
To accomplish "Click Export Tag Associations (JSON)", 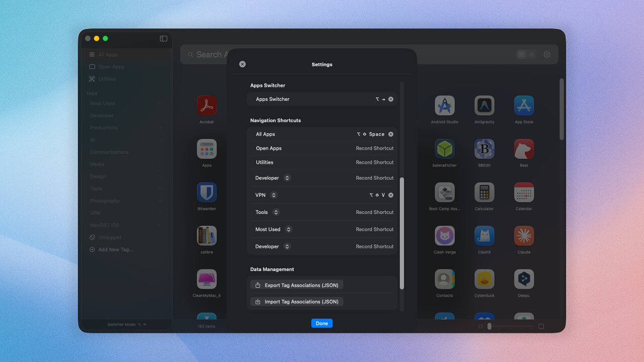I will point(297,285).
